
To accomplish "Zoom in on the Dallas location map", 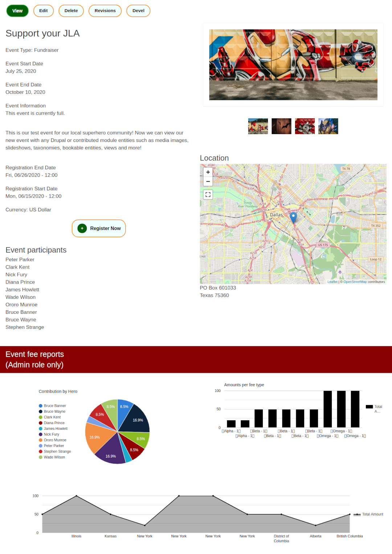I will [208, 172].
